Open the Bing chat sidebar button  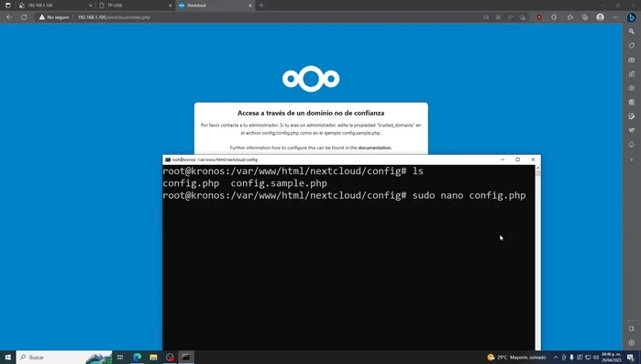coord(632,17)
